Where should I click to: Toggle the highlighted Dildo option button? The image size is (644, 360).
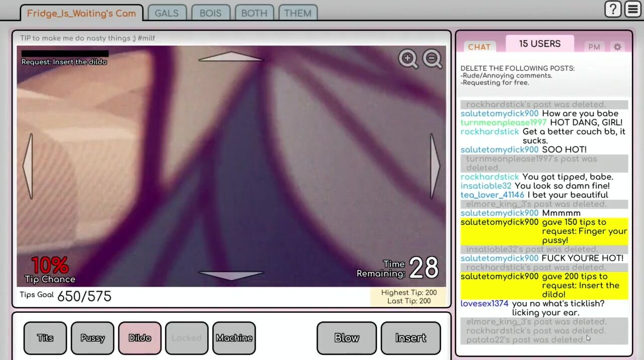click(140, 338)
